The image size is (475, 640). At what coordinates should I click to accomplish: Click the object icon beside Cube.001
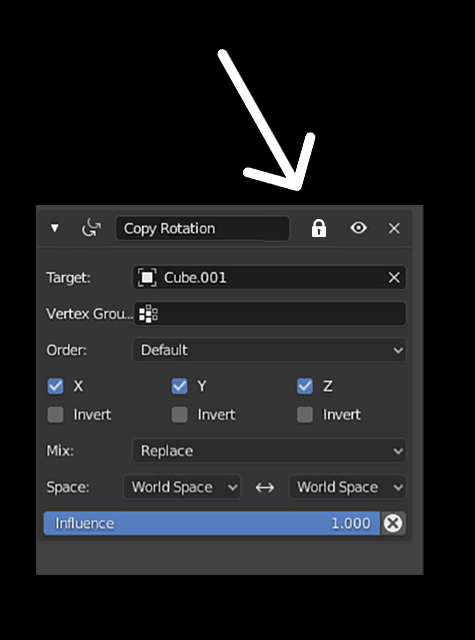point(147,278)
